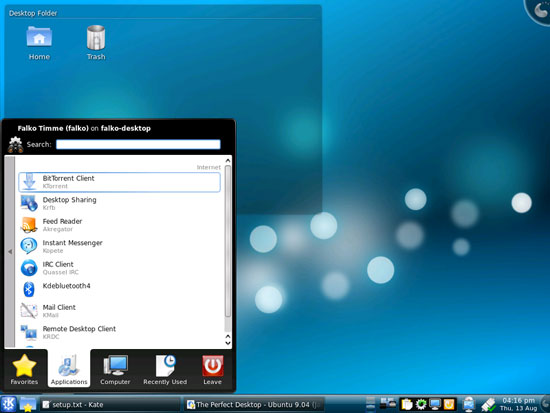550x413 pixels.
Task: Open Mail Client KMail
Action: click(x=119, y=311)
